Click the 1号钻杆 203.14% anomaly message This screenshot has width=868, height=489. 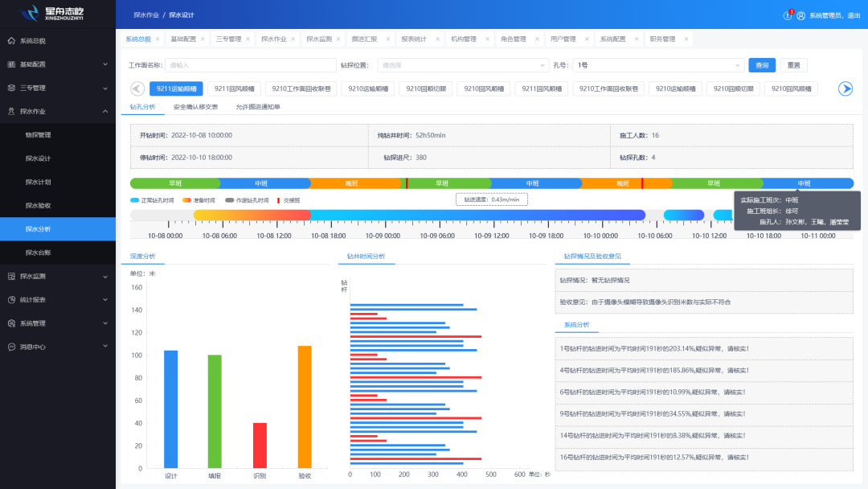tap(654, 348)
